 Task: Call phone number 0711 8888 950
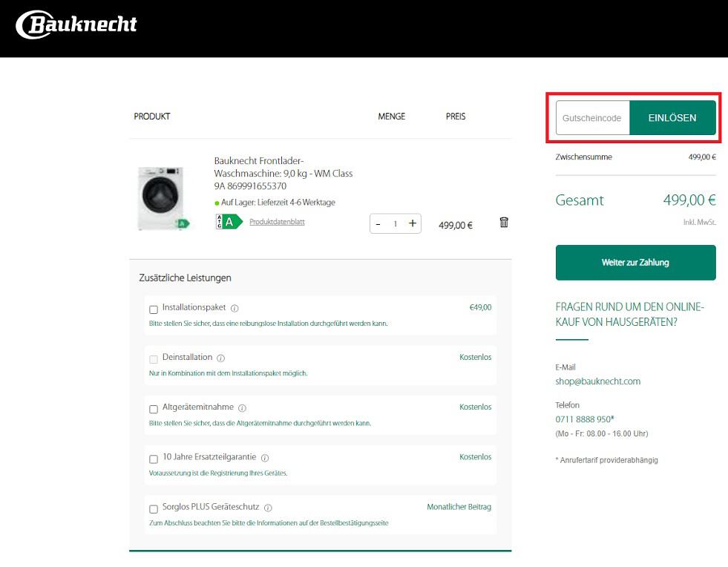click(585, 419)
